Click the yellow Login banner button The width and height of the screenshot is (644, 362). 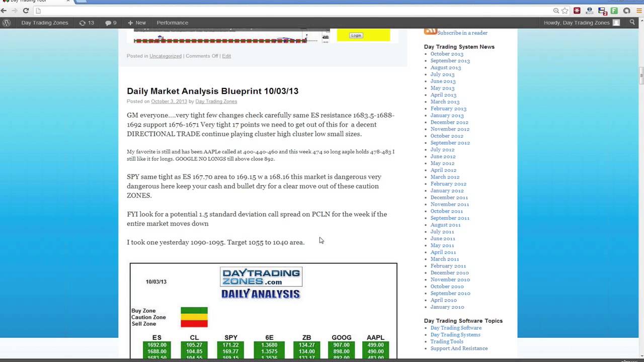click(356, 35)
